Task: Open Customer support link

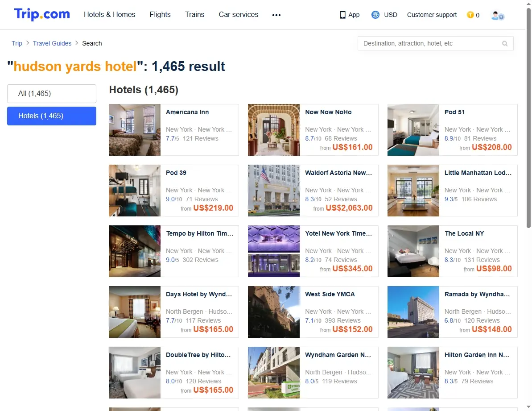Action: 432,15
